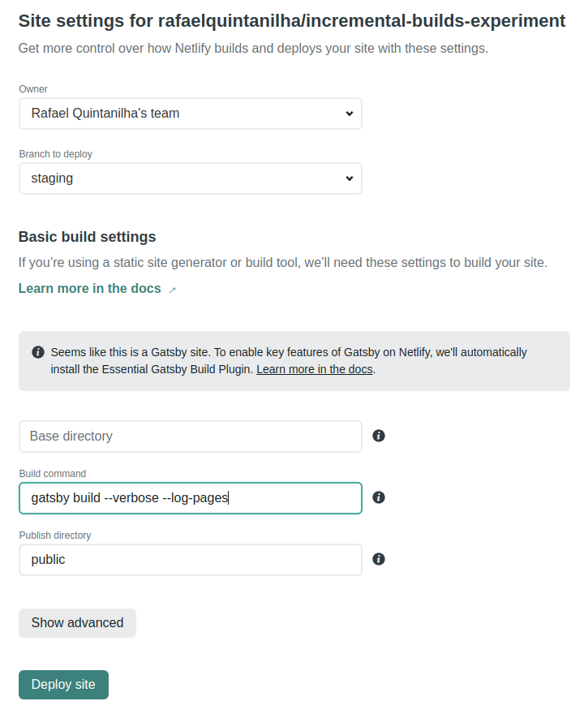Click the "Owner" field label
The image size is (588, 714).
coord(33,89)
